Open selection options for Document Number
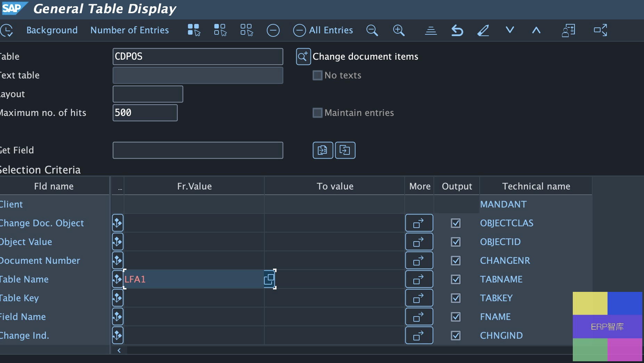The image size is (644, 363). (118, 260)
